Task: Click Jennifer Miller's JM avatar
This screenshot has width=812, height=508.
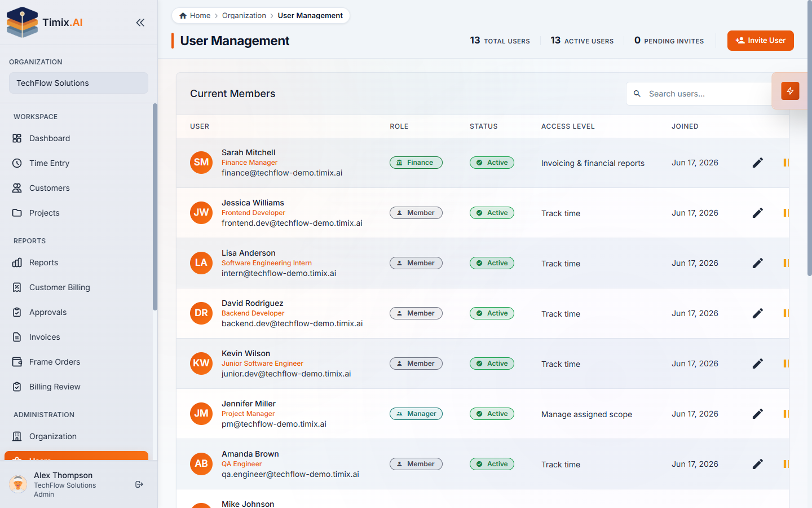Action: point(201,414)
